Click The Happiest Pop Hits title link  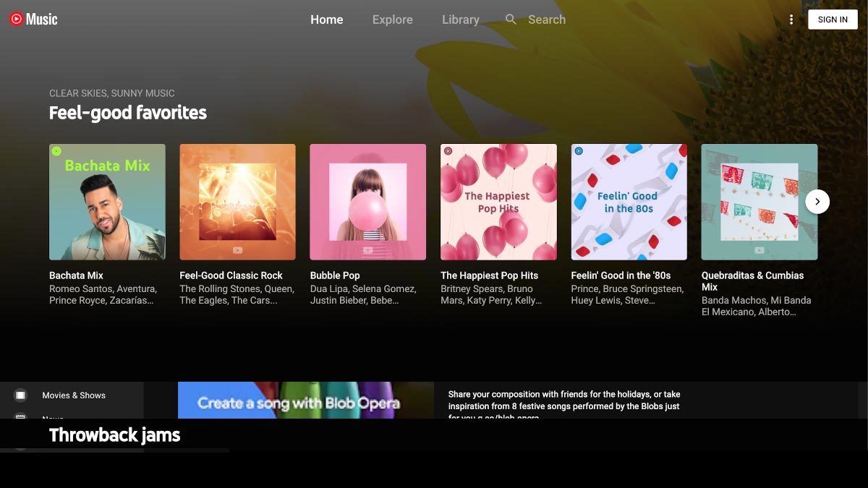(x=490, y=275)
